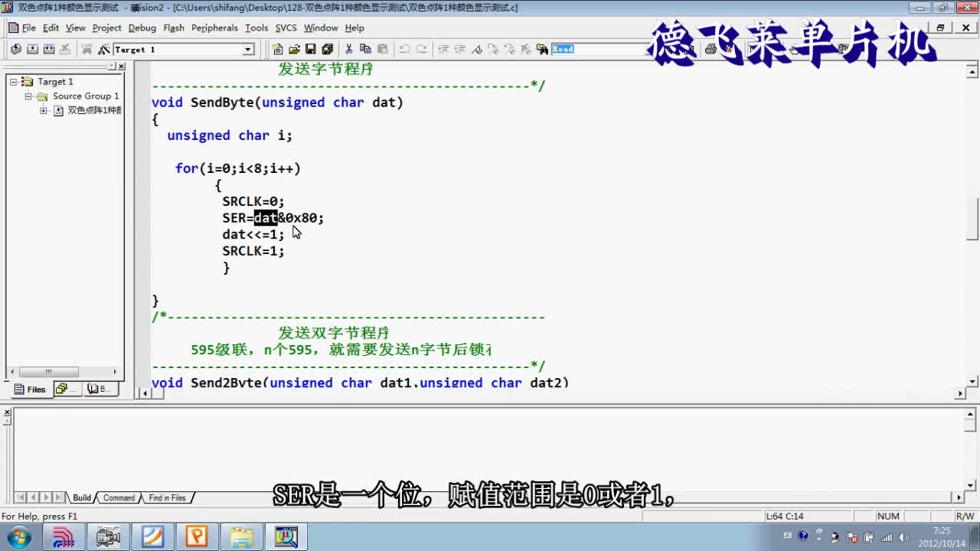Open the Windows Start menu
This screenshot has width=980, height=551.
[x=18, y=536]
